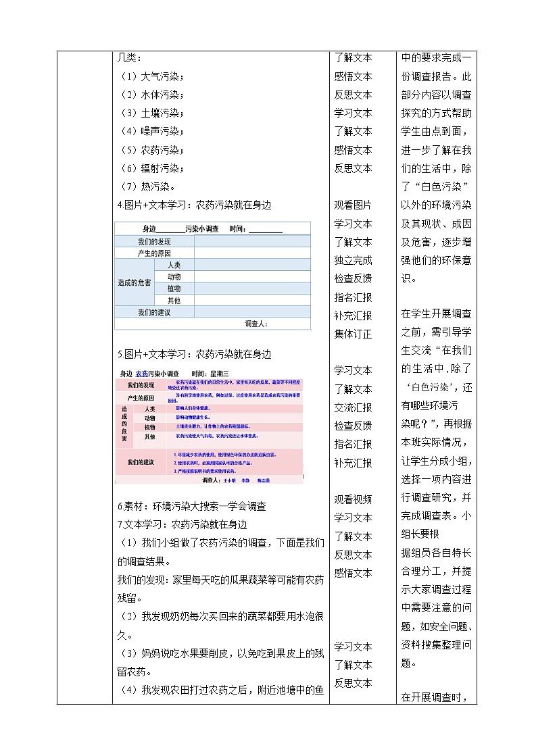The image size is (534, 756).
Task: Click '集体订正' in the activity column
Action: tap(353, 334)
